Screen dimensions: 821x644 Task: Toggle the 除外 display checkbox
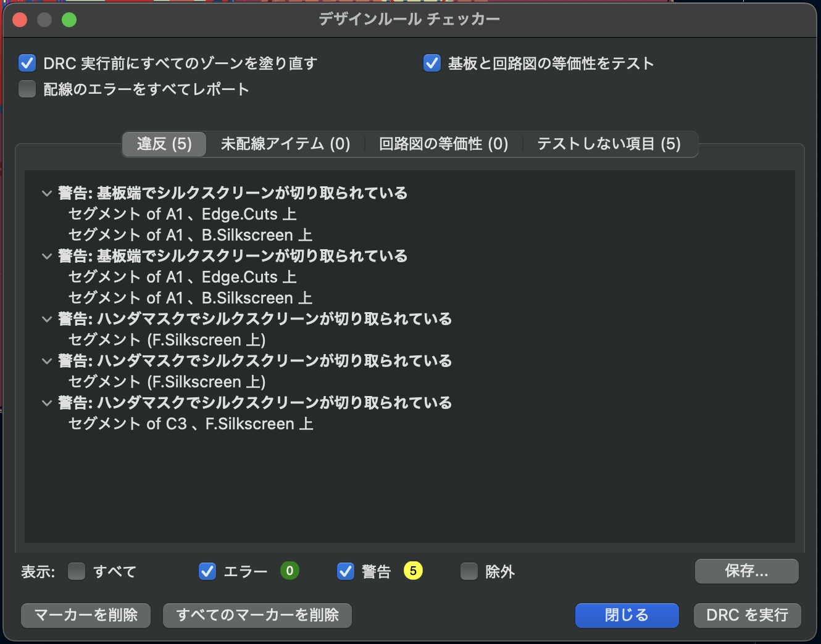click(469, 571)
